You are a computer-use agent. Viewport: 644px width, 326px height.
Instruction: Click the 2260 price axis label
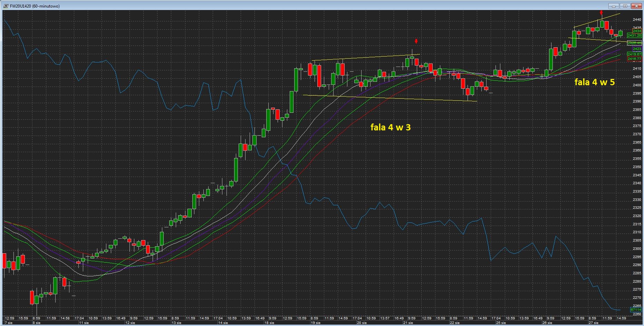pyautogui.click(x=637, y=314)
